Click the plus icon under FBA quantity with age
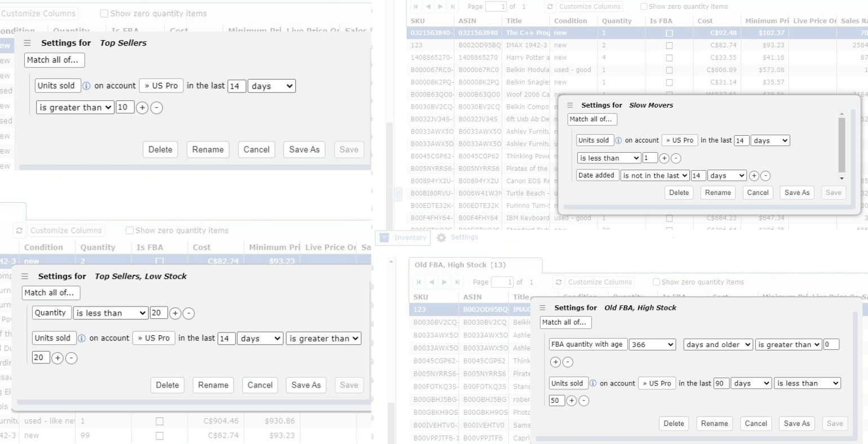The height and width of the screenshot is (444, 868). [555, 362]
